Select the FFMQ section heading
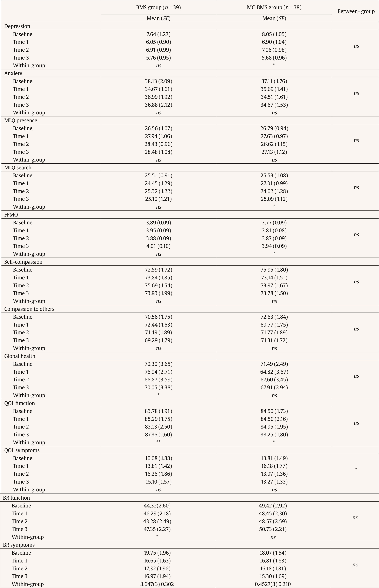Image resolution: width=379 pixels, height=588 pixels. (x=11, y=215)
